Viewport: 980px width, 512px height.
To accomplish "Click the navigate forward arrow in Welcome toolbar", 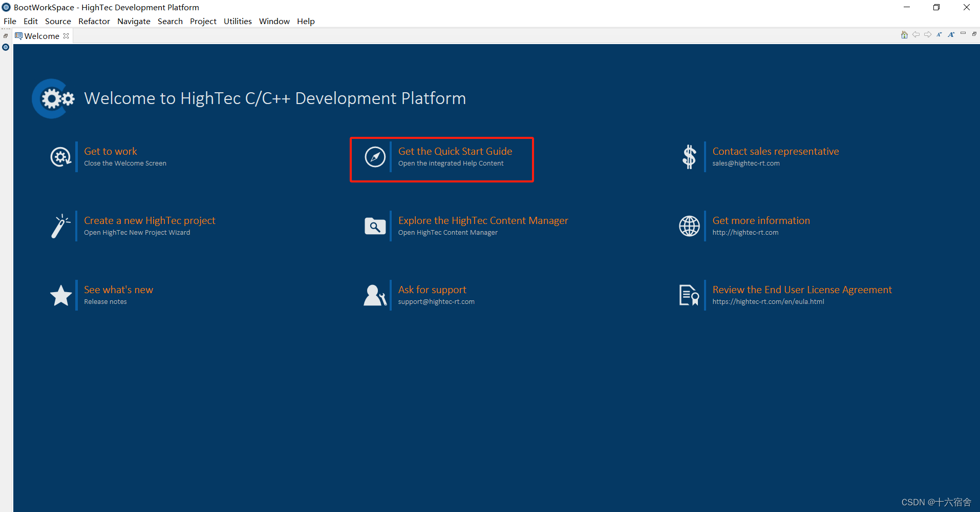I will pos(928,35).
